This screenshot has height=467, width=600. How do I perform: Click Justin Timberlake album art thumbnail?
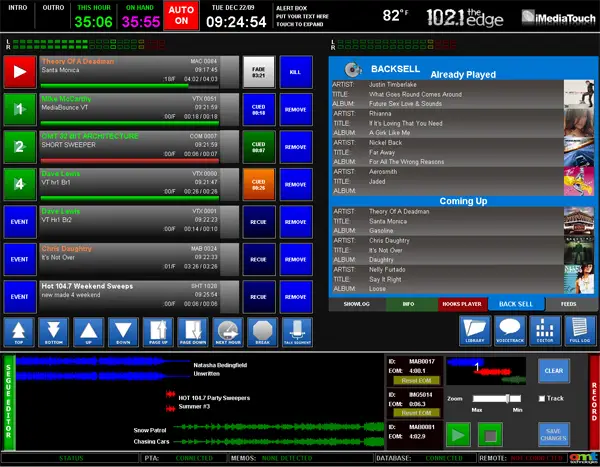(x=579, y=94)
